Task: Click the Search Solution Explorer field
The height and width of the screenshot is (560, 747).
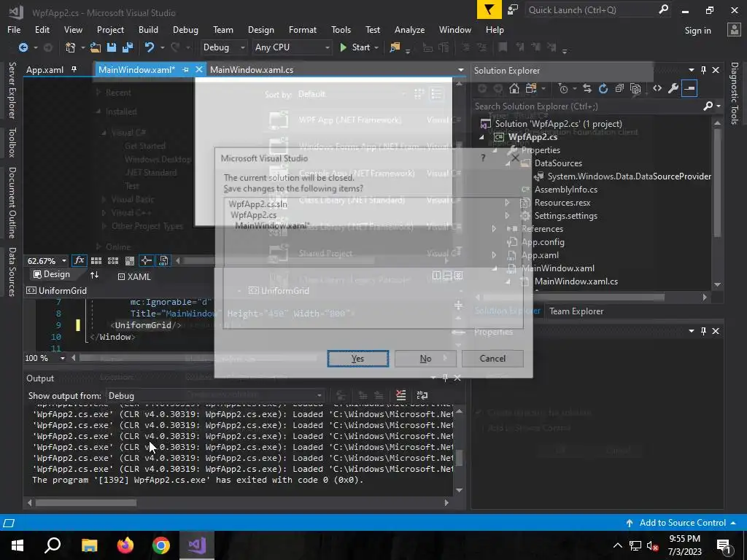Action: point(589,106)
